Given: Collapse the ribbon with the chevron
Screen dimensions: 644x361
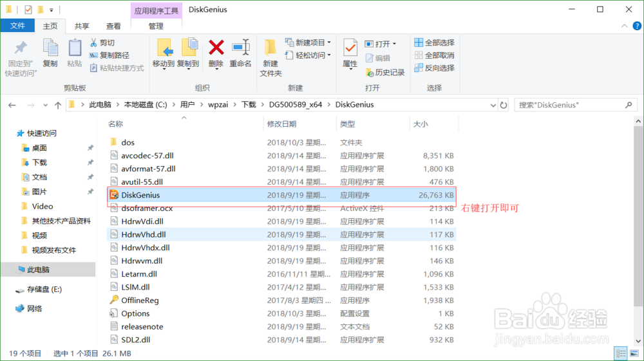Looking at the screenshot, I should coord(624,26).
